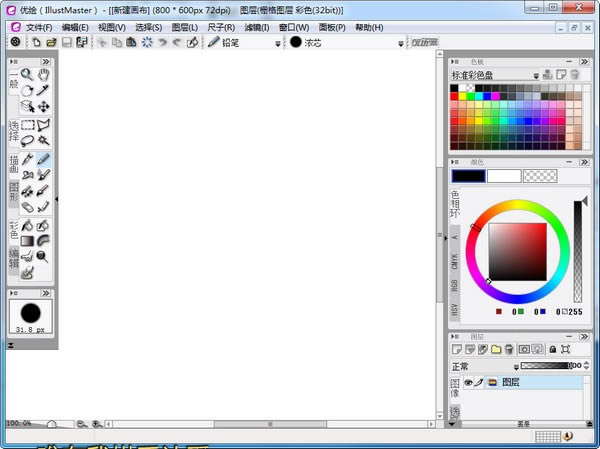
Task: Open the 标准彩色盘 palette dropdown
Action: click(x=536, y=75)
